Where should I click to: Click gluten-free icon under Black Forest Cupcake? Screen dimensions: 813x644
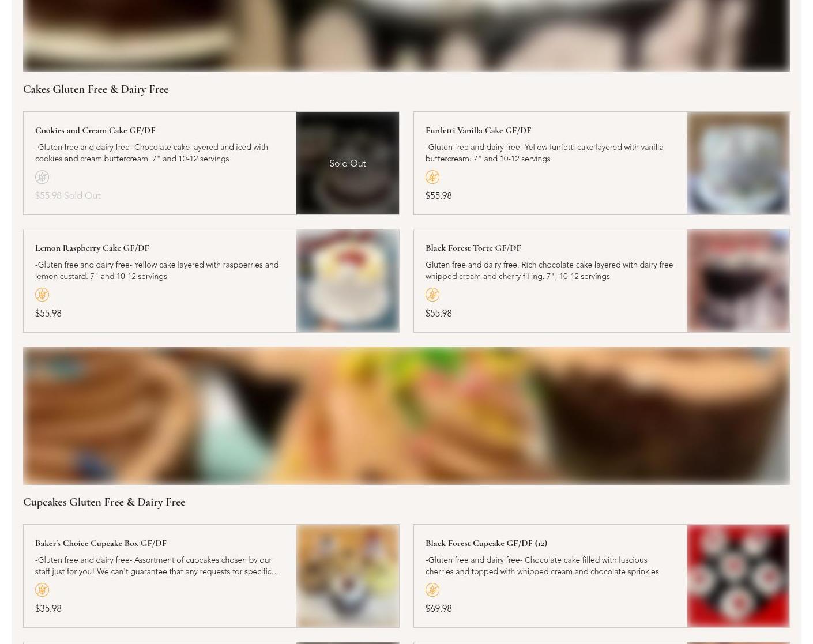point(432,590)
